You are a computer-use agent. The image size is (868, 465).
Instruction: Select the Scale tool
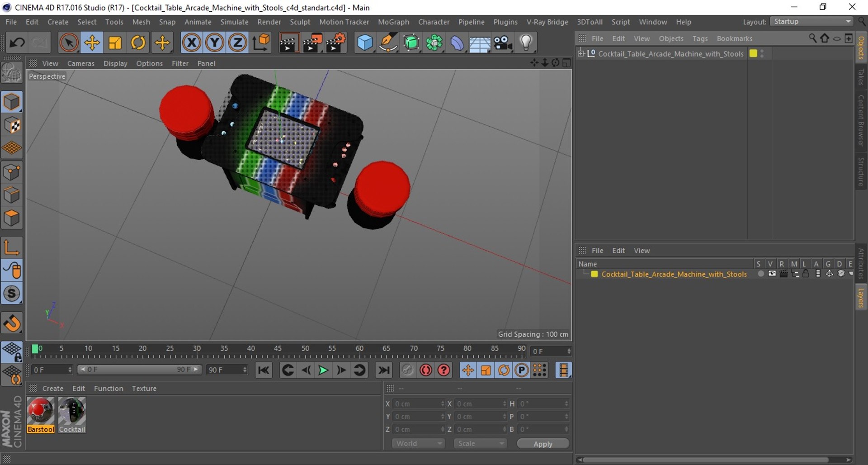pos(115,43)
